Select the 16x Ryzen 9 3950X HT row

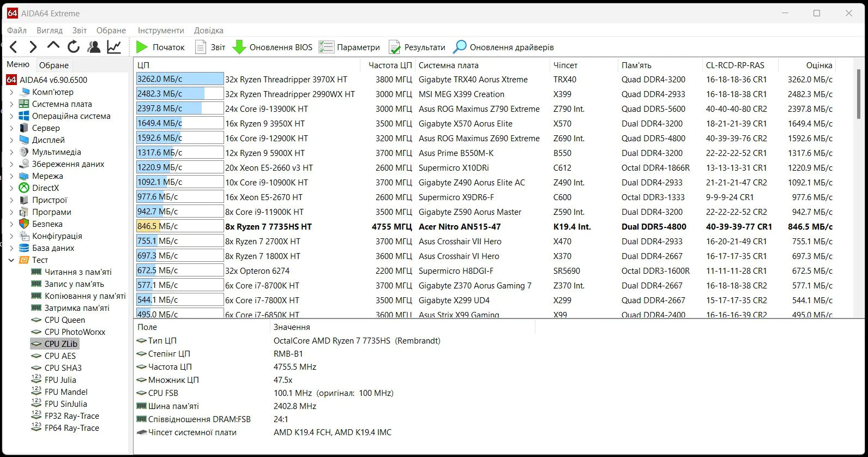[x=485, y=123]
